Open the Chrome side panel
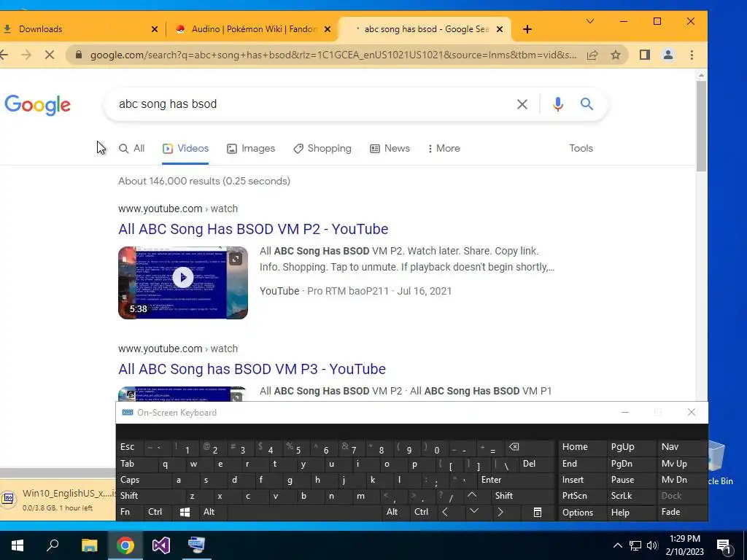The width and height of the screenshot is (747, 560). [x=645, y=55]
